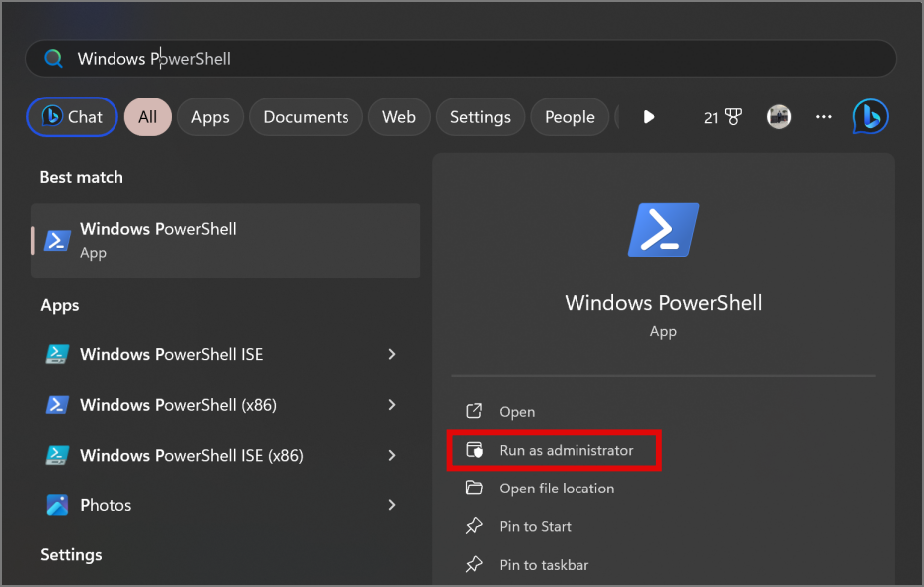Open the Chat button in search
This screenshot has height=587, width=924.
click(73, 117)
